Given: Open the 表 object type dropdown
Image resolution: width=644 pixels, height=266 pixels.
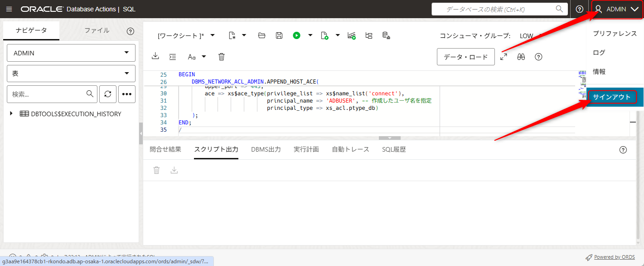Looking at the screenshot, I should 71,74.
